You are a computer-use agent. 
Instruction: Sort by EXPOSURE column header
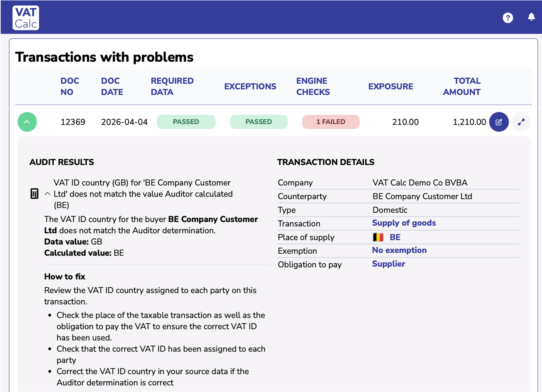point(390,86)
